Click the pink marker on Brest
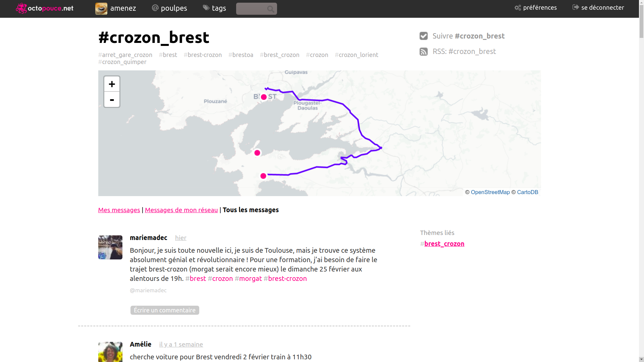This screenshot has width=644, height=362. (x=264, y=97)
